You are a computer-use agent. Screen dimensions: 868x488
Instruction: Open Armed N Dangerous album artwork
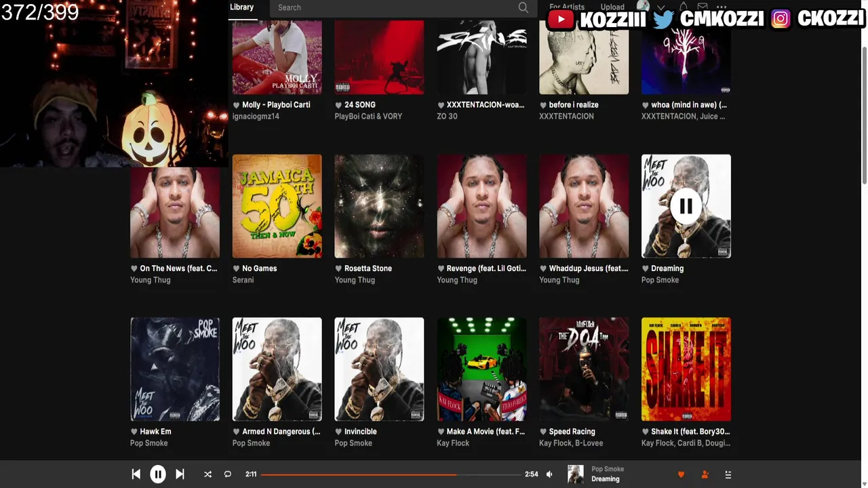[277, 369]
